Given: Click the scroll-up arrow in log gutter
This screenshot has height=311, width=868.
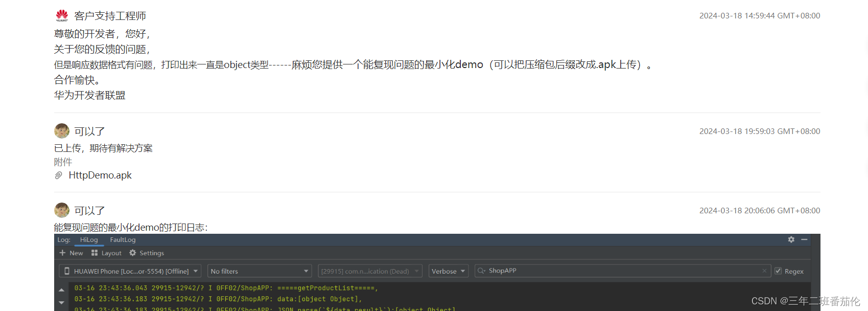Looking at the screenshot, I should pos(62,290).
